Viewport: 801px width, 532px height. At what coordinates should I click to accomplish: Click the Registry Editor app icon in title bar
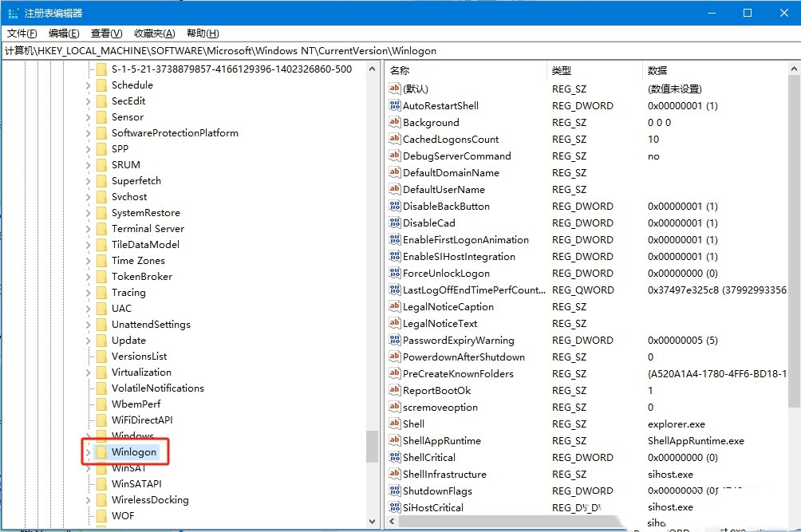(x=12, y=13)
